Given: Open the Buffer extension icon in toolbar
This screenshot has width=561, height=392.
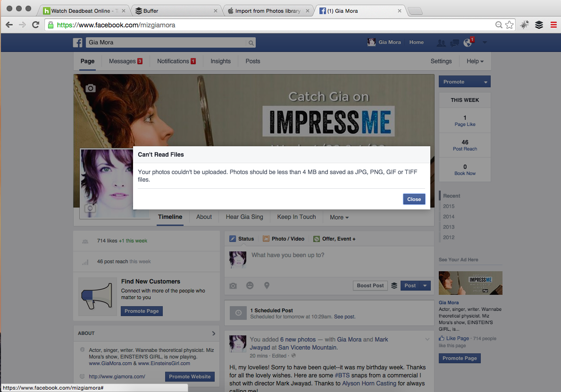Looking at the screenshot, I should [x=539, y=25].
